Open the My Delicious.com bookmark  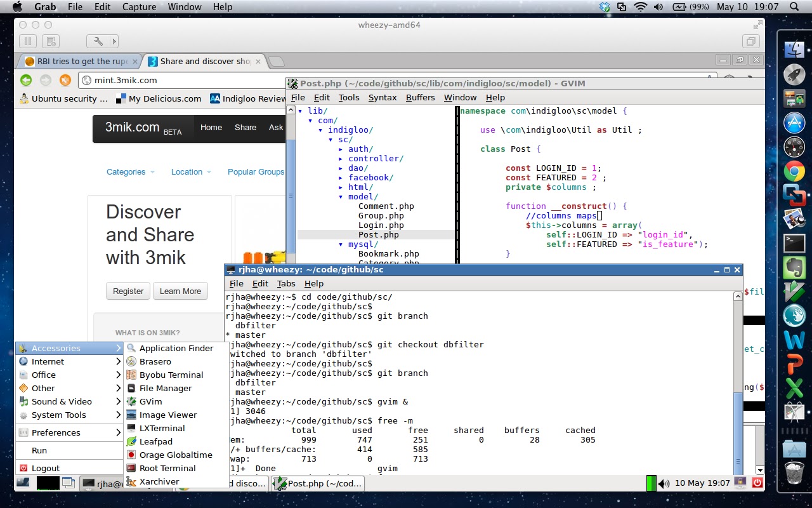pos(160,98)
